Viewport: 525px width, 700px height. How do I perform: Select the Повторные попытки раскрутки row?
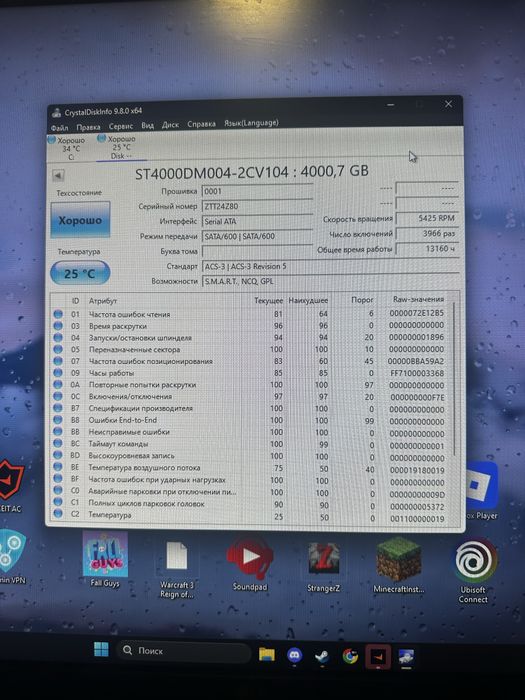[x=250, y=385]
